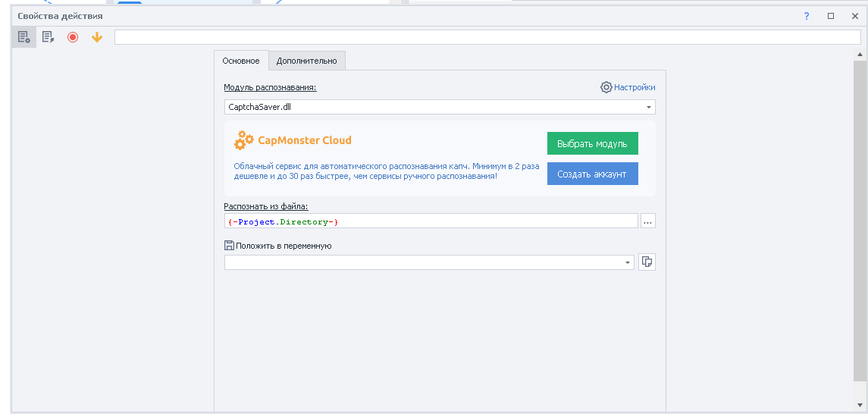
Task: Click the Project.Directory file path field
Action: [x=431, y=221]
